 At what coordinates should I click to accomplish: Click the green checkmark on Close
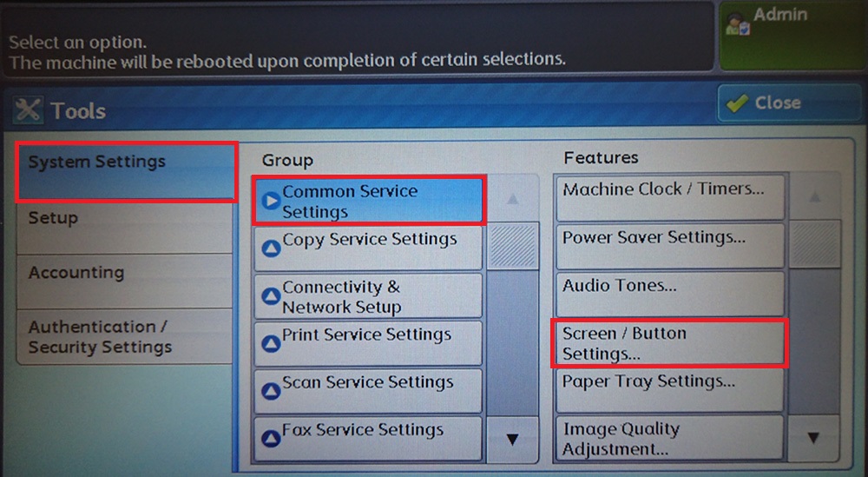point(737,103)
